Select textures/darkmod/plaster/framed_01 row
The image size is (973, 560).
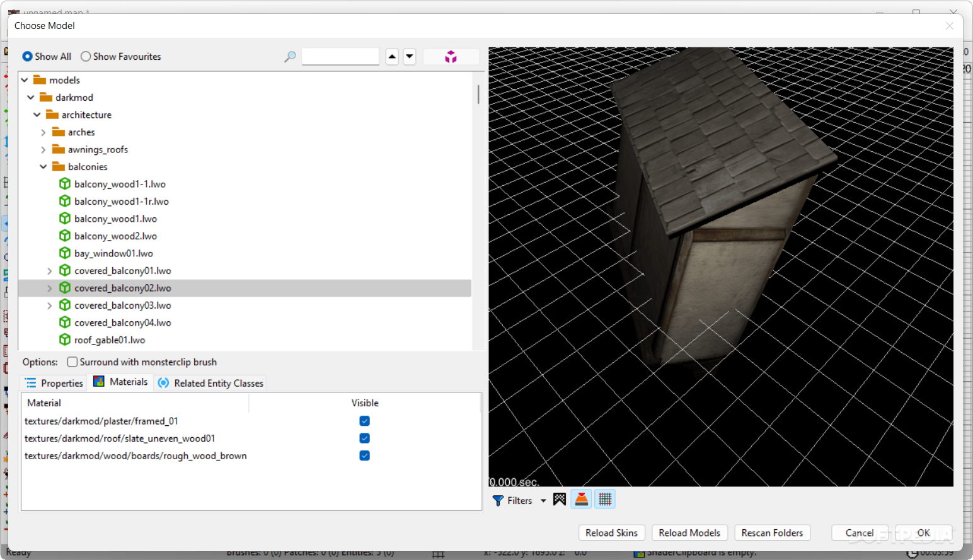click(251, 421)
